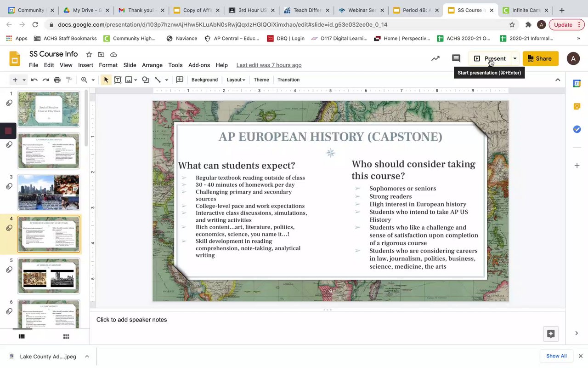Click the Add comment toolbar icon
Screen dimensions: 588x368
pos(180,80)
